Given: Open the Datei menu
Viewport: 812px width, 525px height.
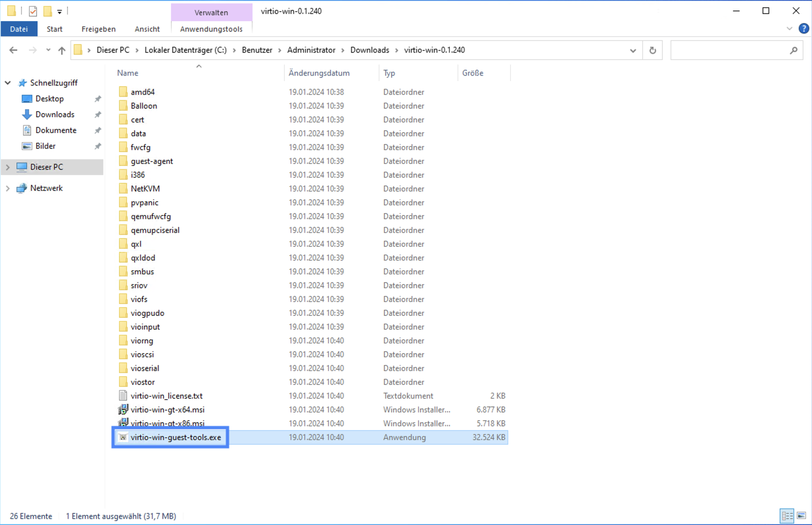Looking at the screenshot, I should pyautogui.click(x=19, y=29).
